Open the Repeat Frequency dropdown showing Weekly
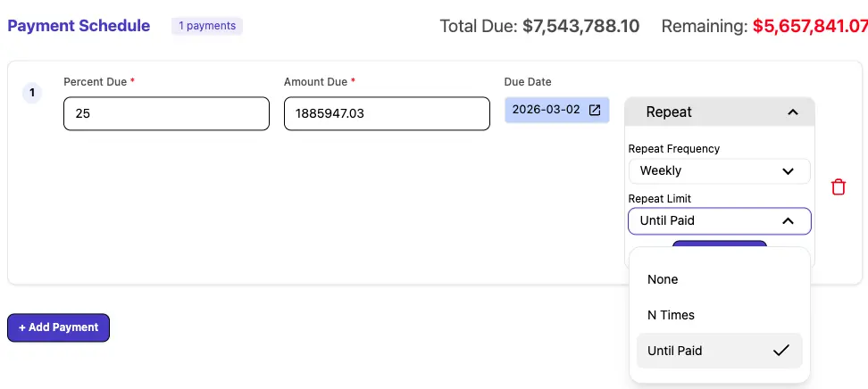Viewport: 868px width, 389px height. point(719,170)
